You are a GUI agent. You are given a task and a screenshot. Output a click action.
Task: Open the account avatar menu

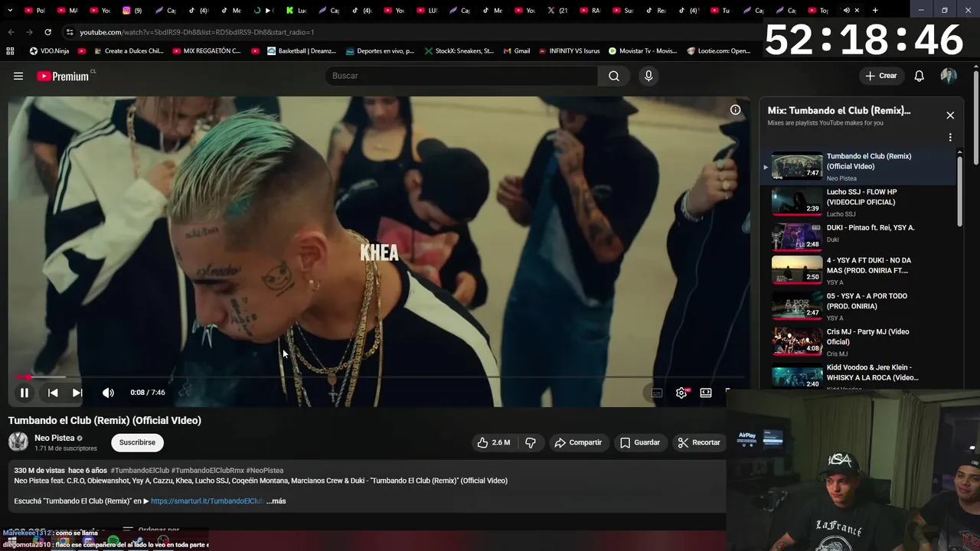pyautogui.click(x=949, y=76)
